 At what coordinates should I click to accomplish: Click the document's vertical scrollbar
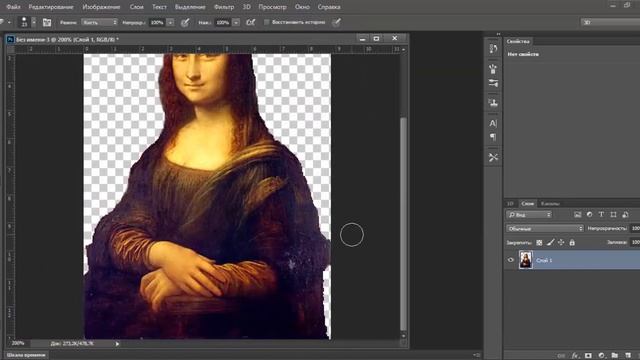[x=403, y=224]
